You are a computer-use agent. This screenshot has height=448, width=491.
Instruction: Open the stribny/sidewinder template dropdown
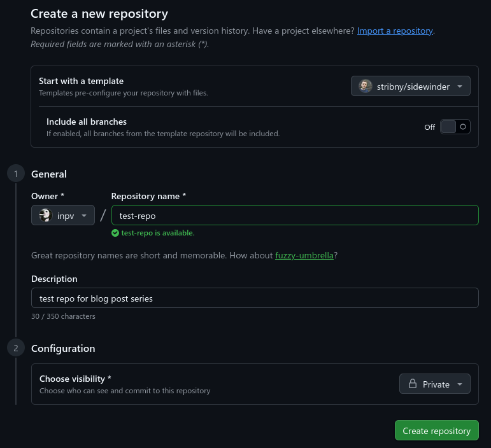pos(411,86)
